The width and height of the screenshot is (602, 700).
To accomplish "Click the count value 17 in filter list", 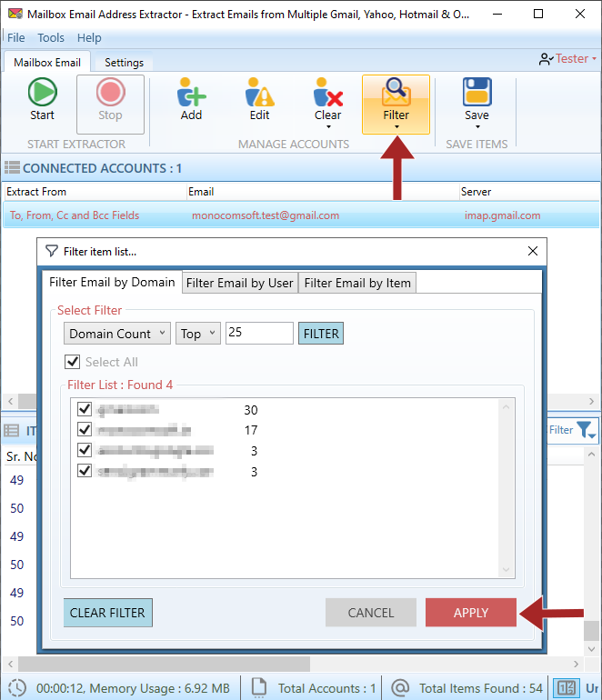I will [251, 430].
